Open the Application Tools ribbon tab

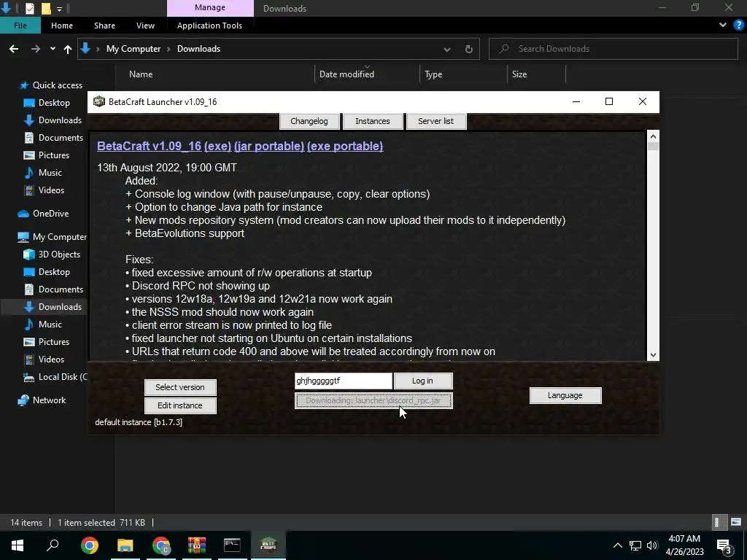[x=209, y=26]
